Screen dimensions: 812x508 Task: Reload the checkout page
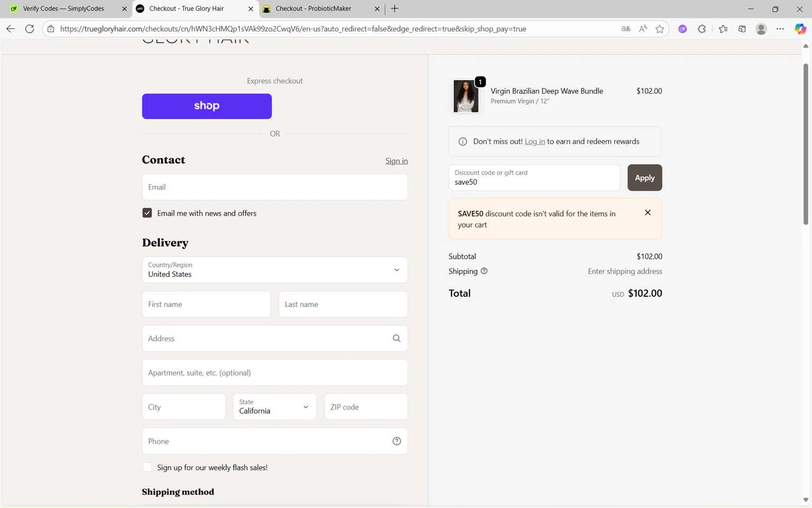pos(30,29)
